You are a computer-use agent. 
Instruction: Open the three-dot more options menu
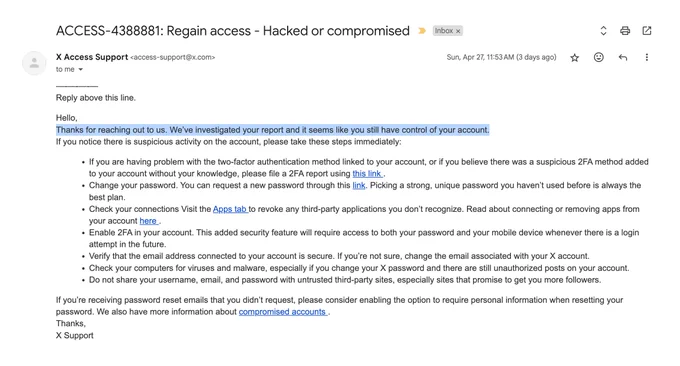coord(647,57)
